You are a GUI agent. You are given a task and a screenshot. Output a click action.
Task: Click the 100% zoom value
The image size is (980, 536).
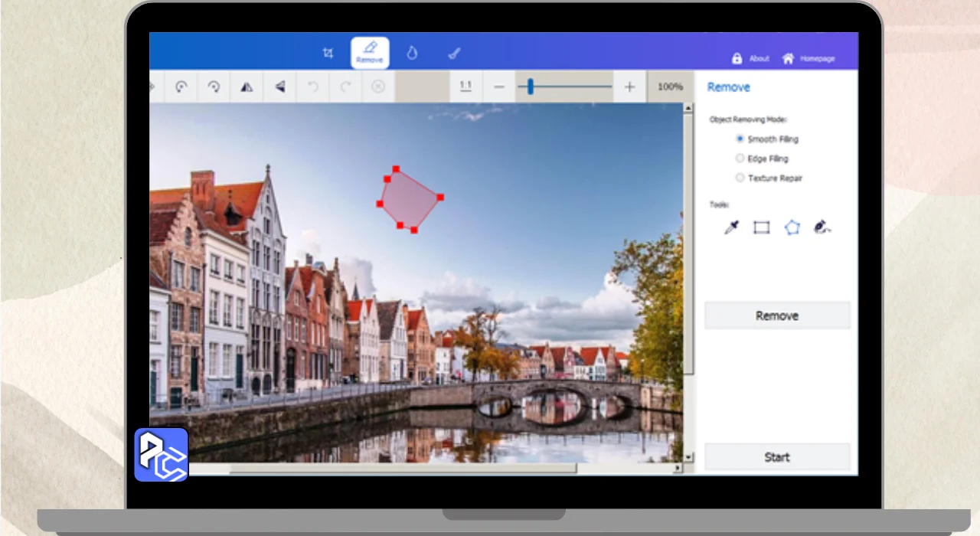click(670, 87)
